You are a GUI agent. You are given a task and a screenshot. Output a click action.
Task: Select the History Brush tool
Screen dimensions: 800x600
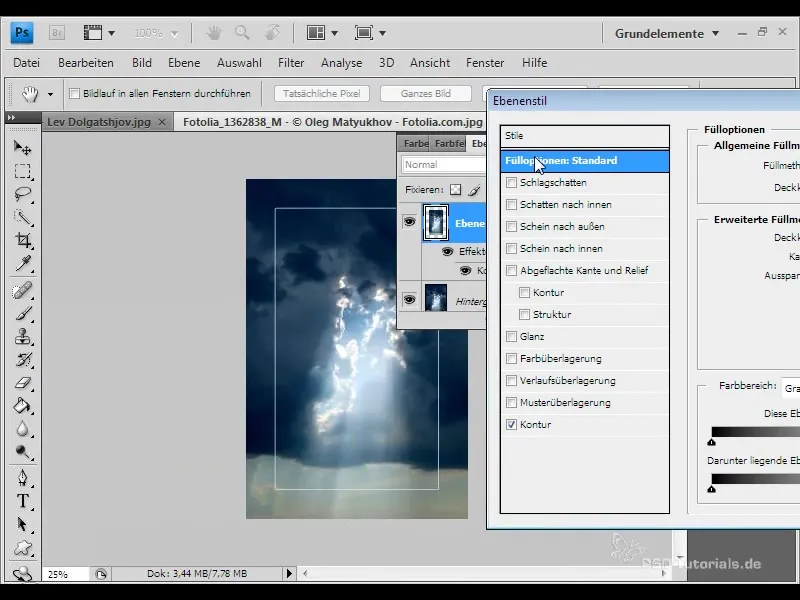(x=22, y=360)
